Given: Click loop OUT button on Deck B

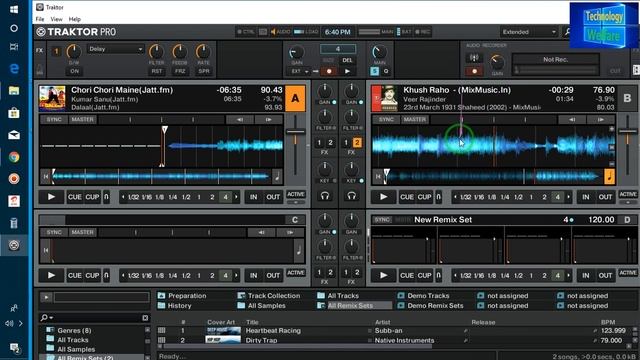Looking at the screenshot, I should pyautogui.click(x=605, y=197).
